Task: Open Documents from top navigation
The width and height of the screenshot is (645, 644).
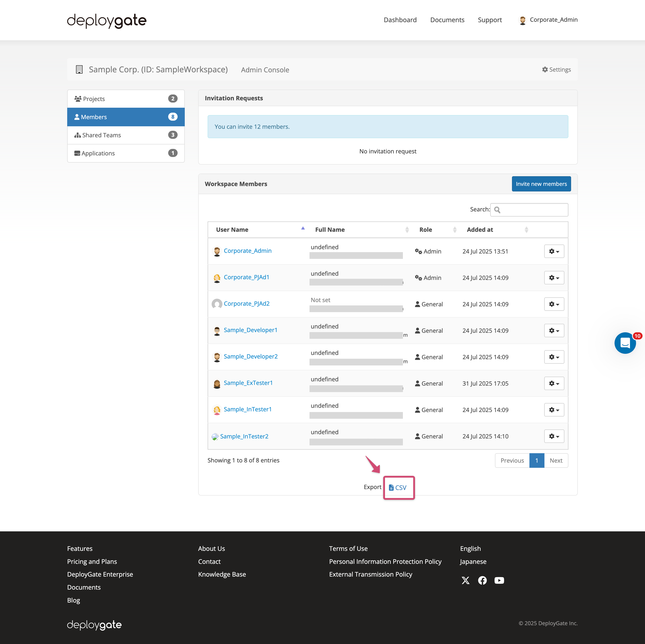Action: [447, 20]
